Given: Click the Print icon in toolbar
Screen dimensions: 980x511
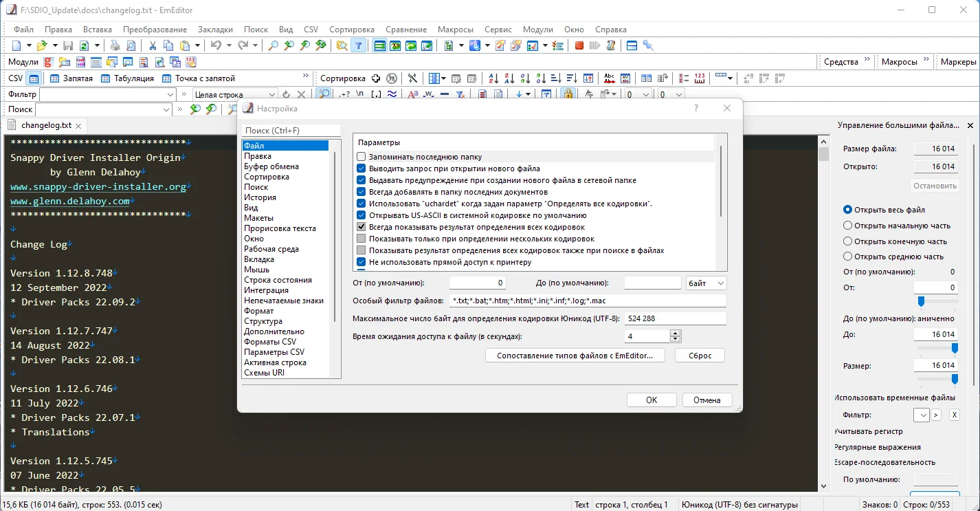Looking at the screenshot, I should 115,45.
